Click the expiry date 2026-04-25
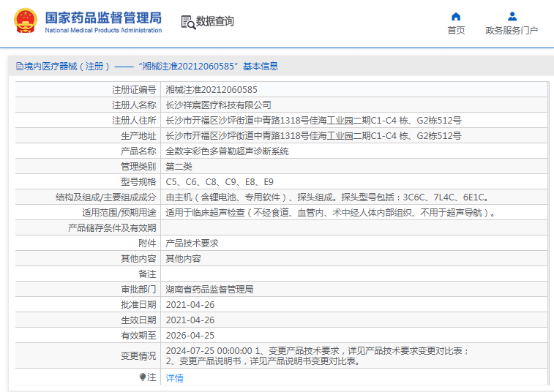Viewport: 554px width, 392px height. coord(190,335)
